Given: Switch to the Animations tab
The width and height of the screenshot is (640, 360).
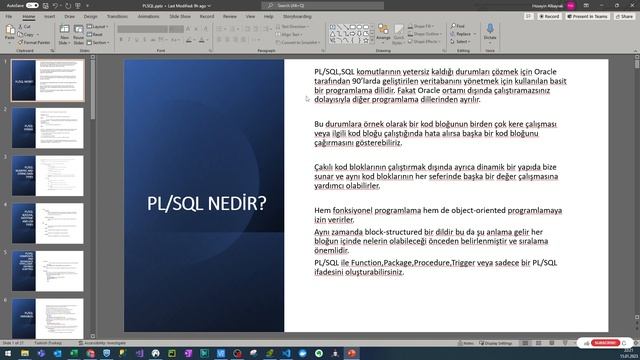Looking at the screenshot, I should [x=148, y=16].
